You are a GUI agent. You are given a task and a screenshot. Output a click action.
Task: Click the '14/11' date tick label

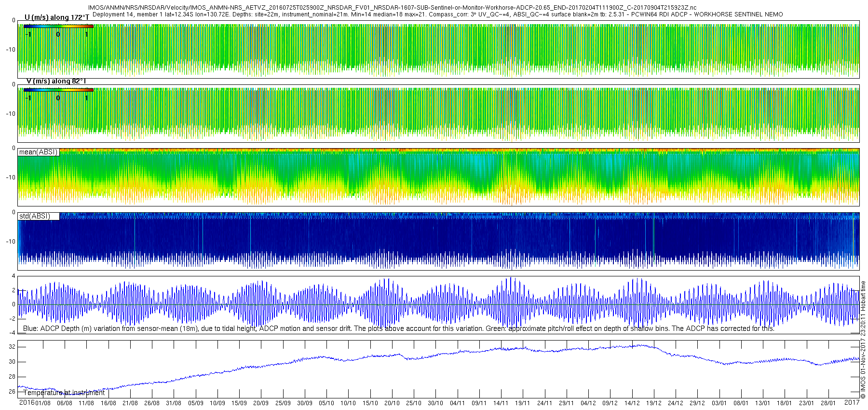pyautogui.click(x=501, y=403)
